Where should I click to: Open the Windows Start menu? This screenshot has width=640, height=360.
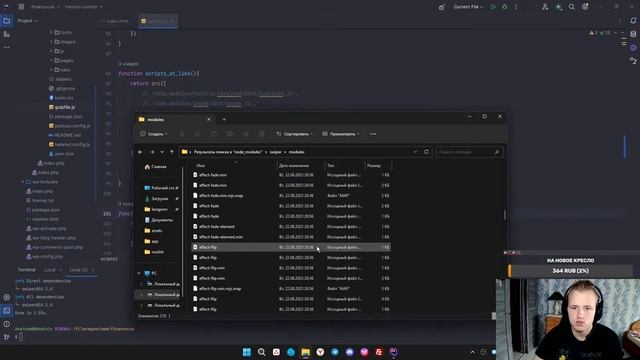coord(247,352)
